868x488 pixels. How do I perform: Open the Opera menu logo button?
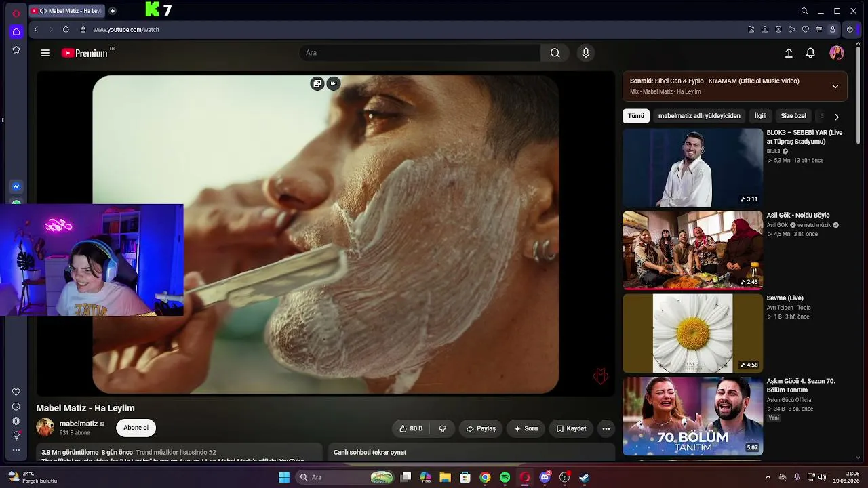point(16,13)
